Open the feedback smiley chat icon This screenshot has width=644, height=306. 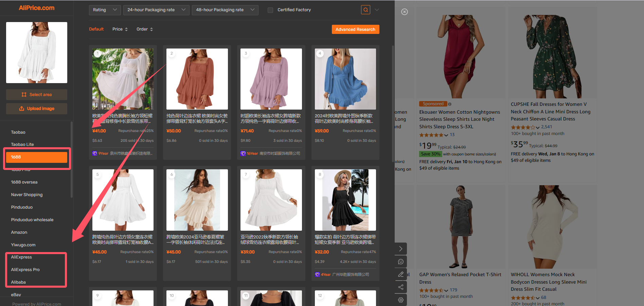[401, 262]
